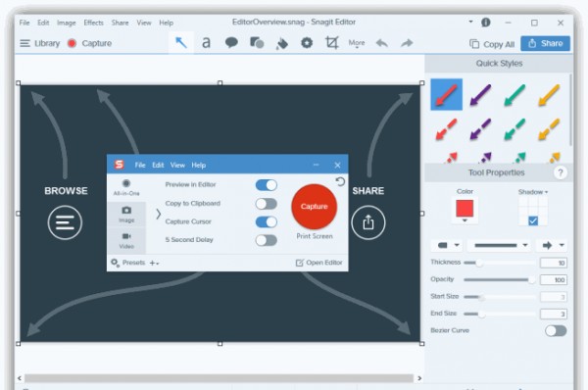This screenshot has width=588, height=390.
Task: Click the red Color swatch
Action: click(465, 209)
